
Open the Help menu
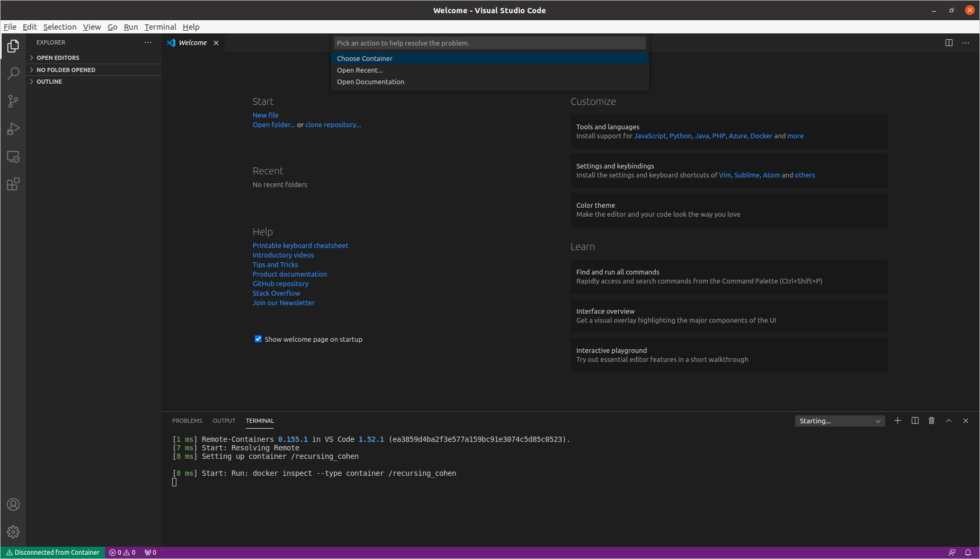(x=191, y=27)
